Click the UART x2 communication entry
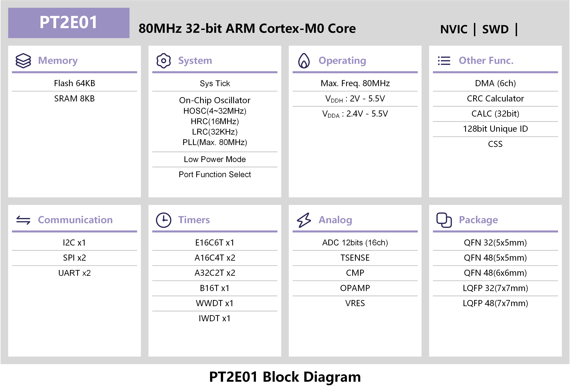The width and height of the screenshot is (570, 392). (74, 273)
